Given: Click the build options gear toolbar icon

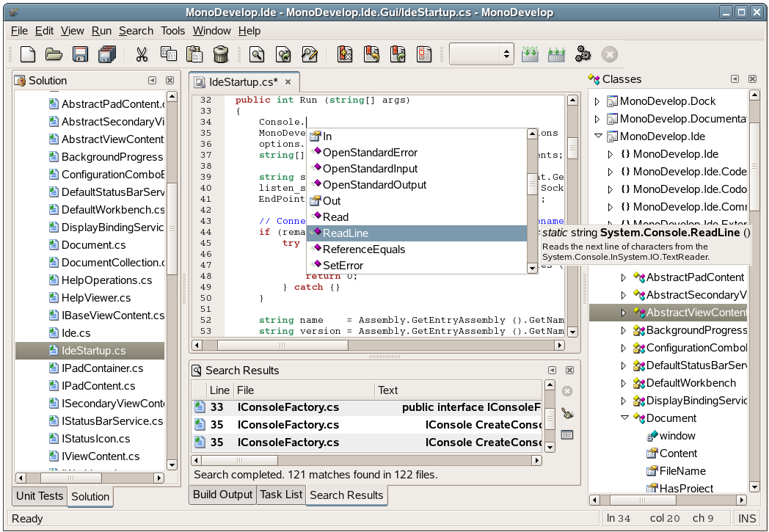Looking at the screenshot, I should point(584,54).
